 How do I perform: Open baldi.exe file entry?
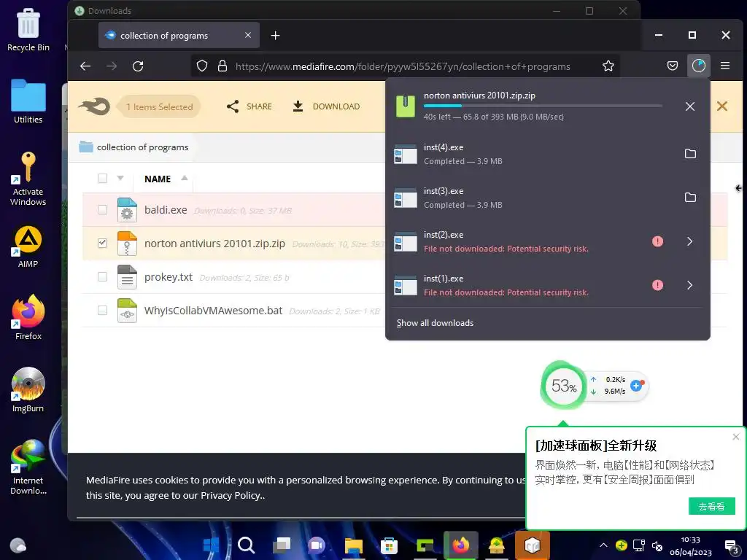[166, 210]
